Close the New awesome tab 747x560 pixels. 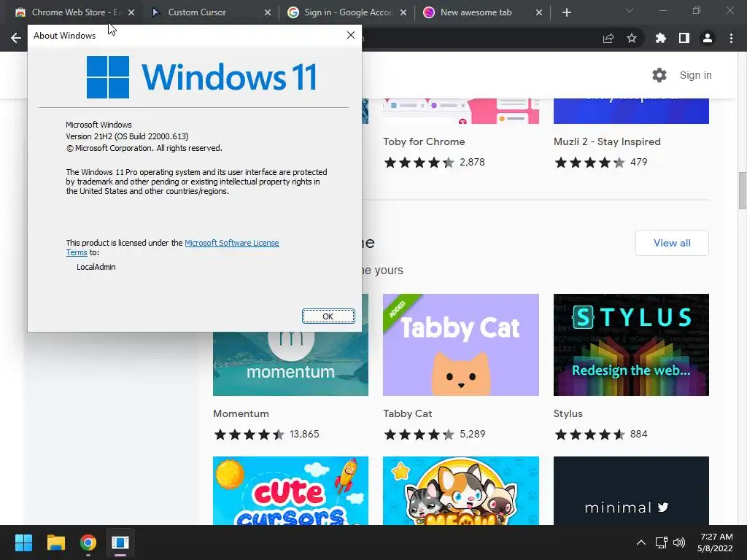(539, 12)
